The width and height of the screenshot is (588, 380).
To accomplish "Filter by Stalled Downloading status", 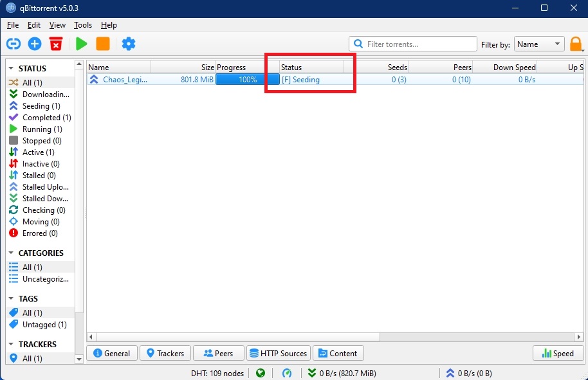I will pos(41,198).
